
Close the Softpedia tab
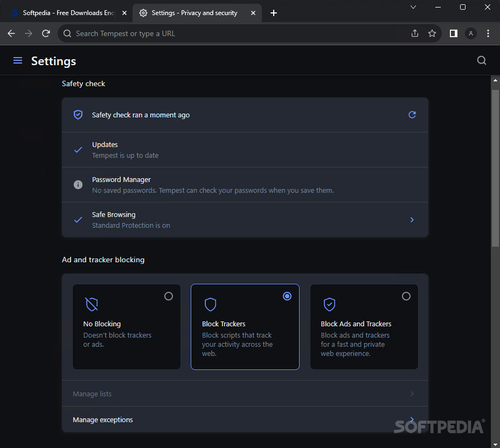coord(124,13)
